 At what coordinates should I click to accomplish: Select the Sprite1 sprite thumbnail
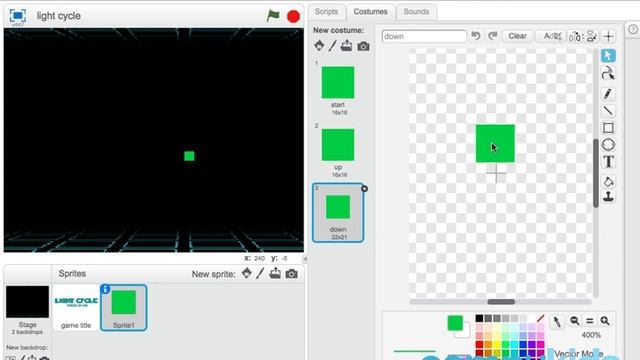point(124,307)
